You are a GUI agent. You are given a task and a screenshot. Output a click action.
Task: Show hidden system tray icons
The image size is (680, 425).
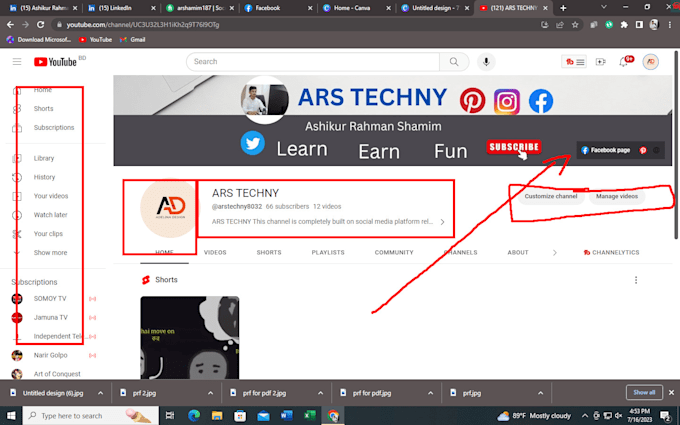pos(585,415)
